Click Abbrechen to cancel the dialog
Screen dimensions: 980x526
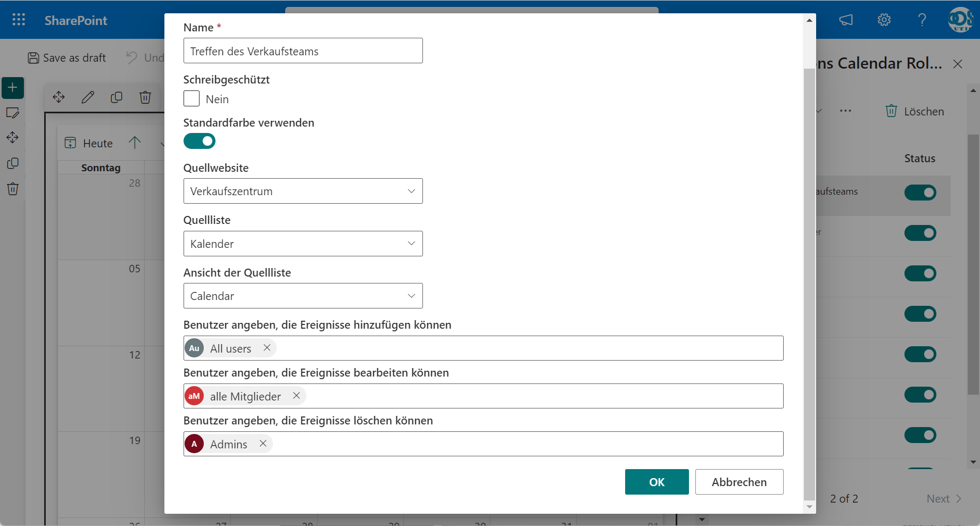(740, 482)
